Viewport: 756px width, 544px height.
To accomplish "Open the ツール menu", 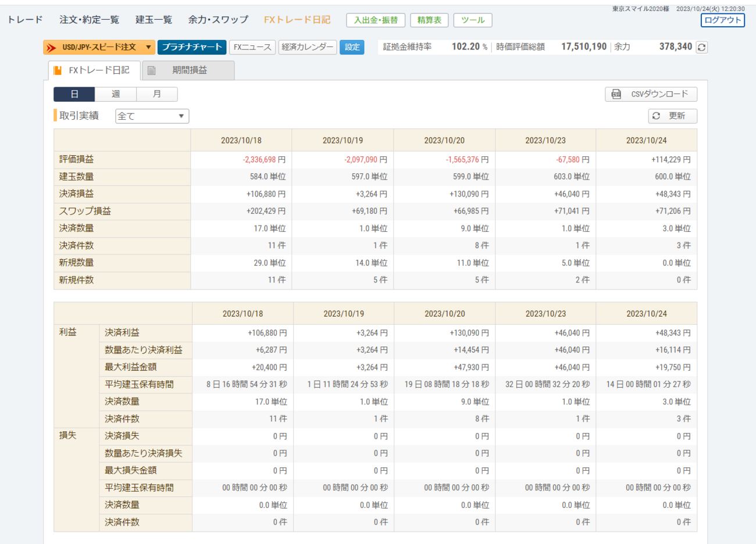I will pos(472,20).
